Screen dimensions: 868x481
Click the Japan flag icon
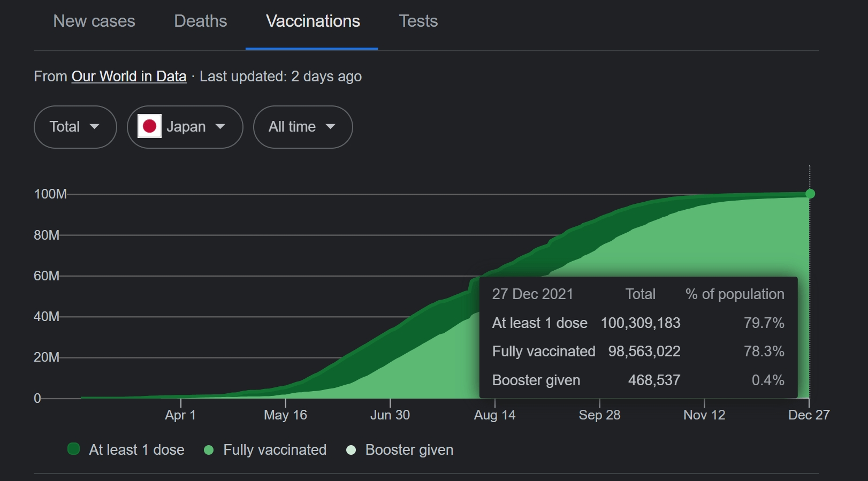click(149, 126)
